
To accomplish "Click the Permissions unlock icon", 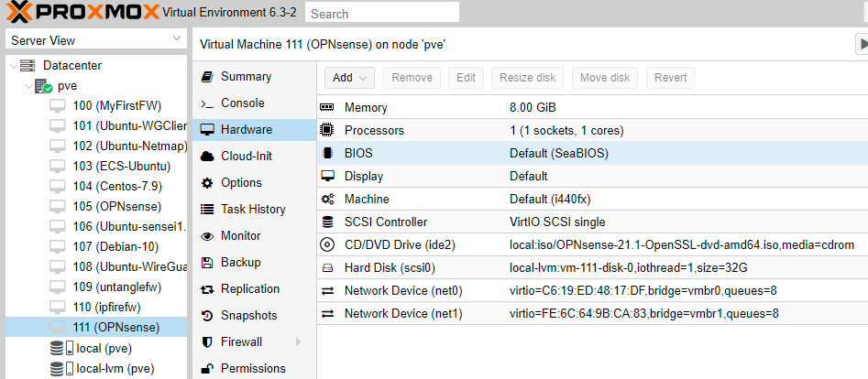I will [207, 369].
